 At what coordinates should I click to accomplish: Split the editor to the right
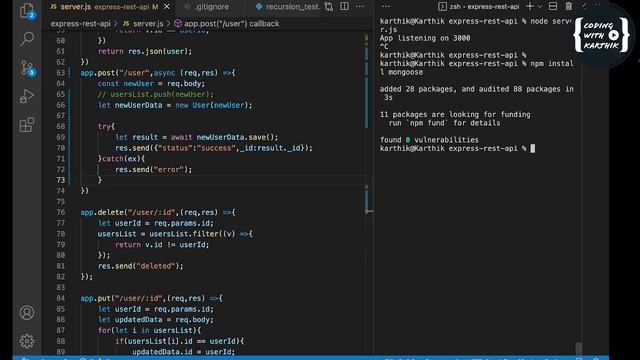[x=344, y=7]
